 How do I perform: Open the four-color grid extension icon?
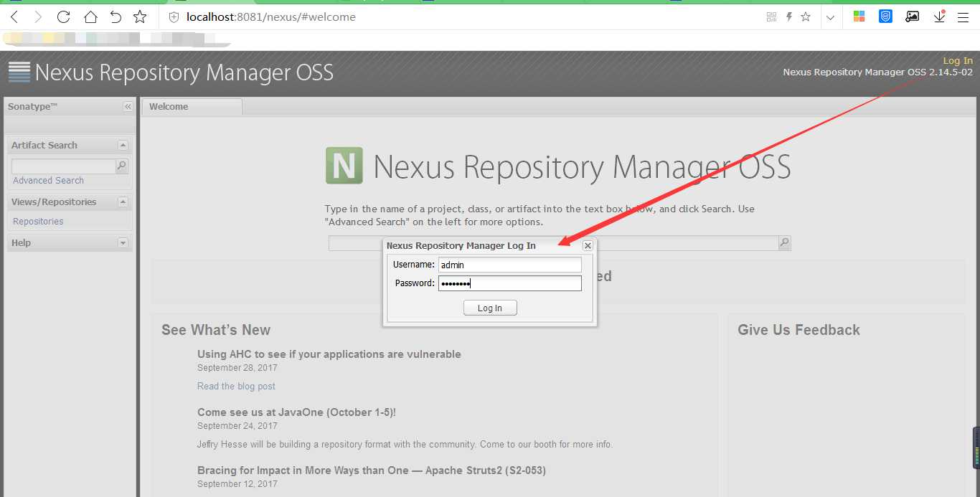pos(859,16)
